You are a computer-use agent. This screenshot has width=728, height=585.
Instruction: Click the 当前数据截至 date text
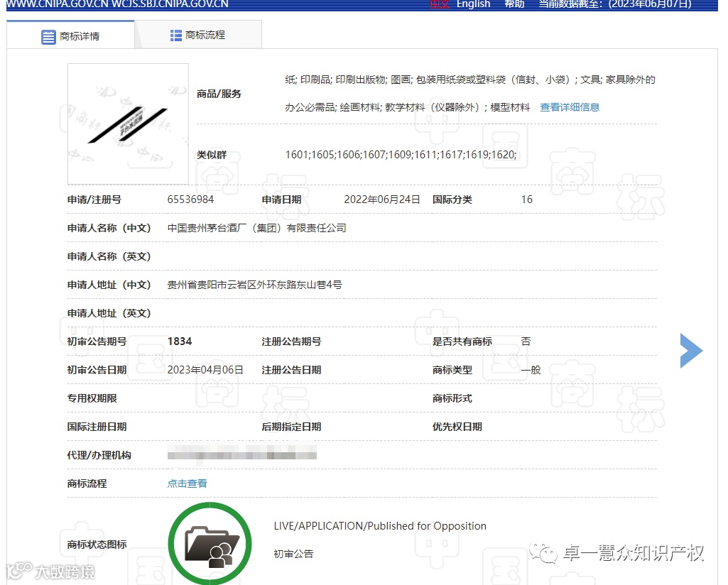point(614,4)
